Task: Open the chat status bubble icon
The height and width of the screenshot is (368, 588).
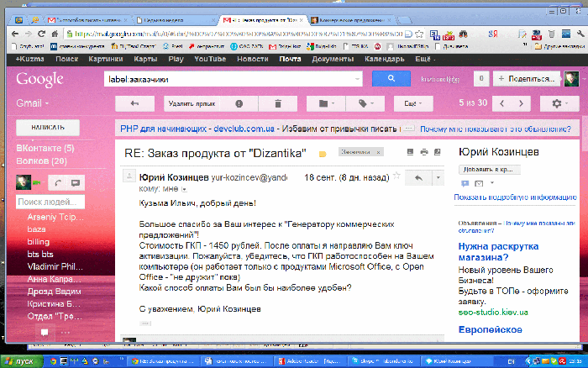Action: [x=76, y=182]
